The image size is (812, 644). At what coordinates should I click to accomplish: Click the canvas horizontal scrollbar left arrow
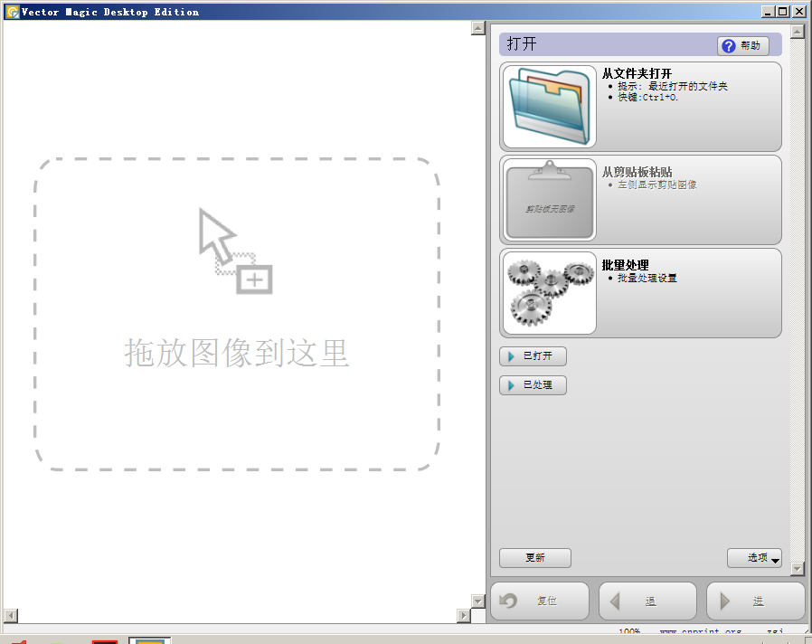(11, 615)
